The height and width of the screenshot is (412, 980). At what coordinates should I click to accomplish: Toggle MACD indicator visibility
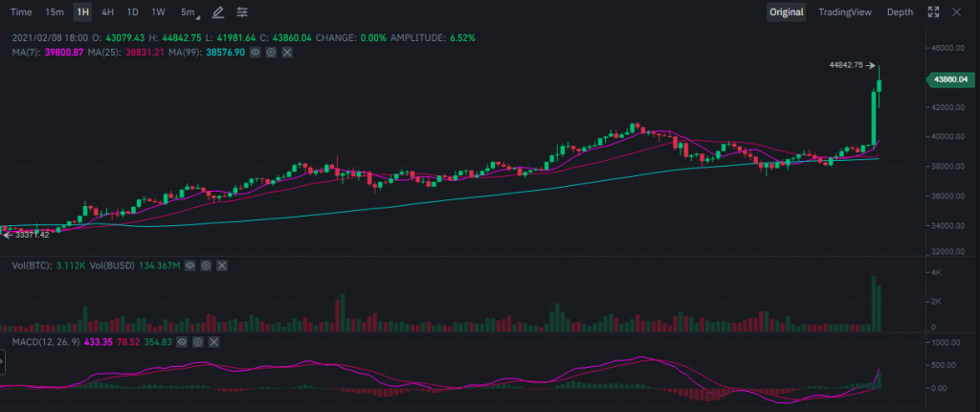point(182,341)
